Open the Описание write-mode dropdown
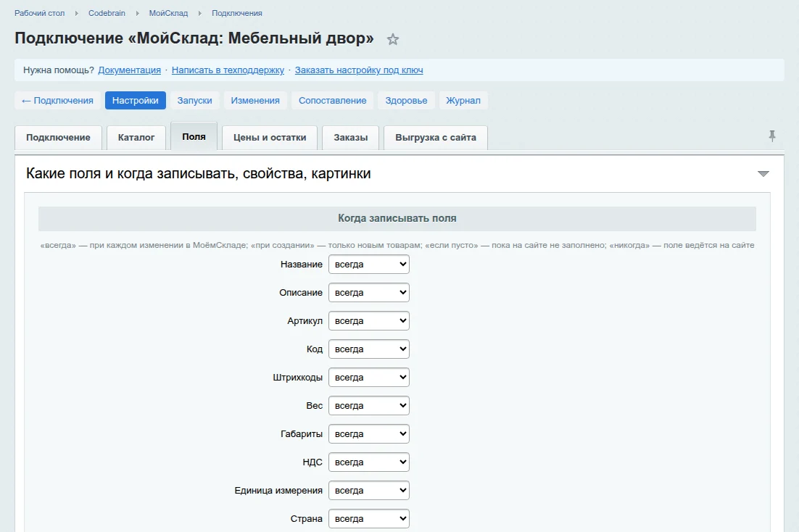Image resolution: width=799 pixels, height=532 pixels. [369, 293]
